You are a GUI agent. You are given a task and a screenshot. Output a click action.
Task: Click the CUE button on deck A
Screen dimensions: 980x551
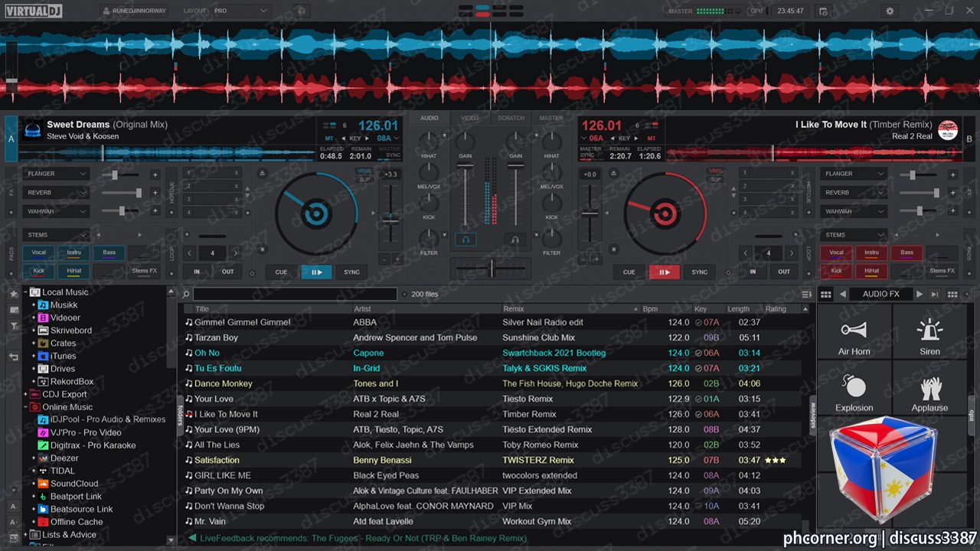click(281, 272)
